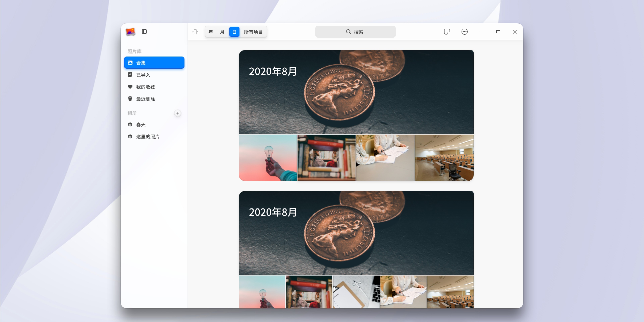Open 最近删除 recently deleted
The image size is (644, 322).
(x=154, y=99)
